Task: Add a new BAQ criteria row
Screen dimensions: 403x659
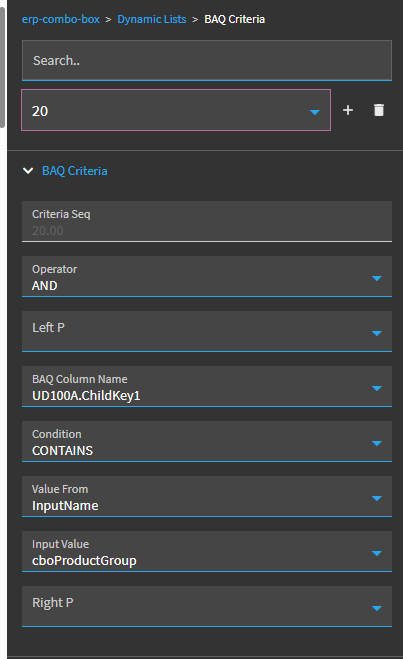Action: pyautogui.click(x=348, y=110)
